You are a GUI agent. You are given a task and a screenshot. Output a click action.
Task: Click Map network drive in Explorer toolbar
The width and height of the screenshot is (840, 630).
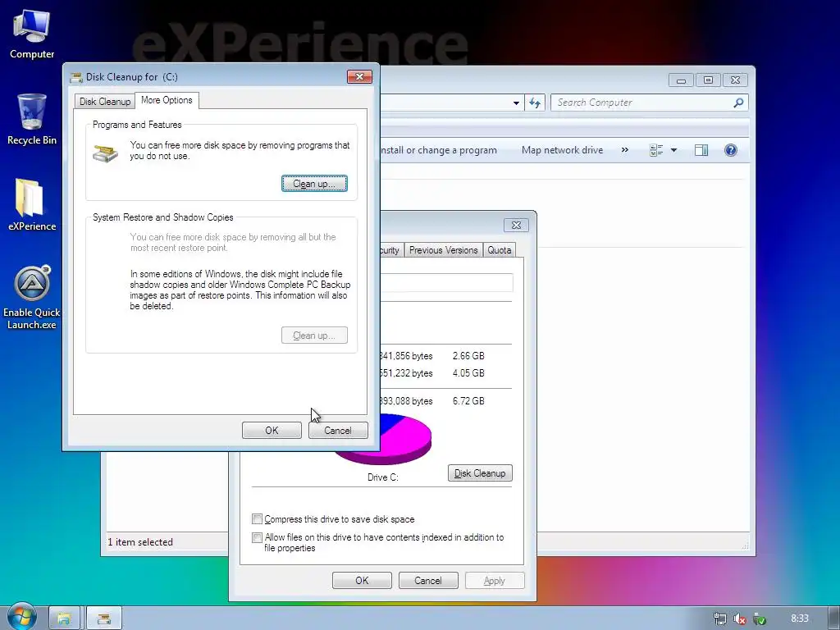click(x=562, y=150)
